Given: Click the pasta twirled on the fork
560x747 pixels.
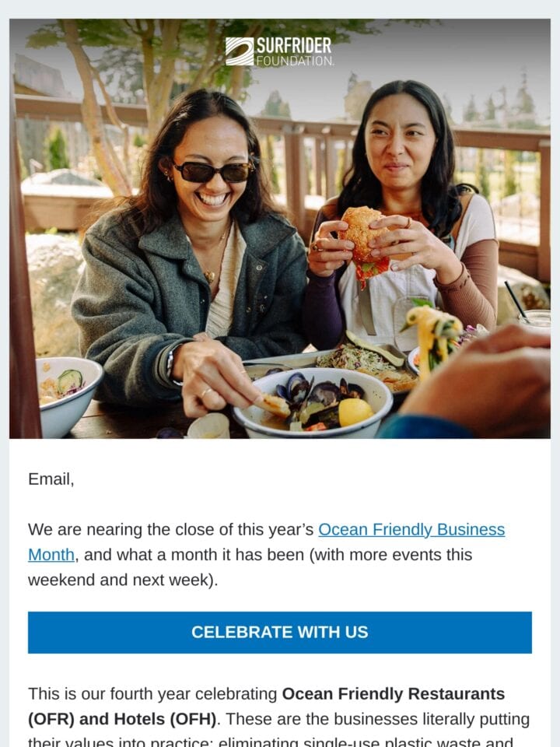Looking at the screenshot, I should (x=433, y=337).
